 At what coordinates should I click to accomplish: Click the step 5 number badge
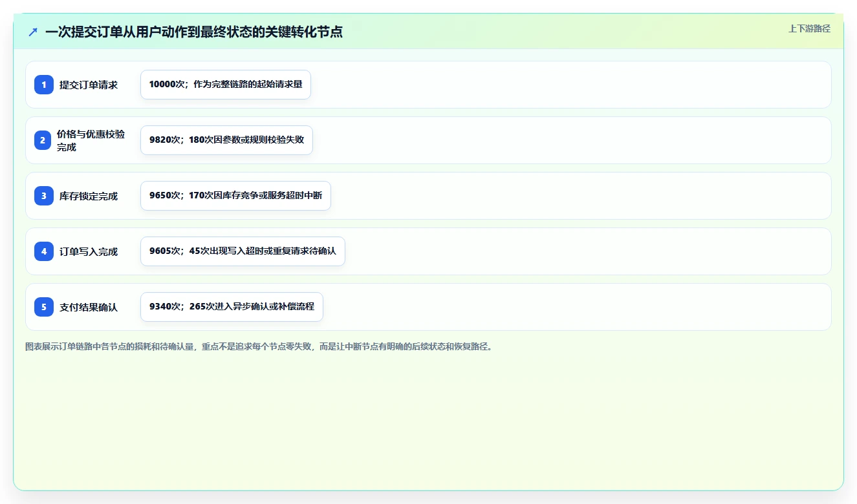(x=44, y=307)
